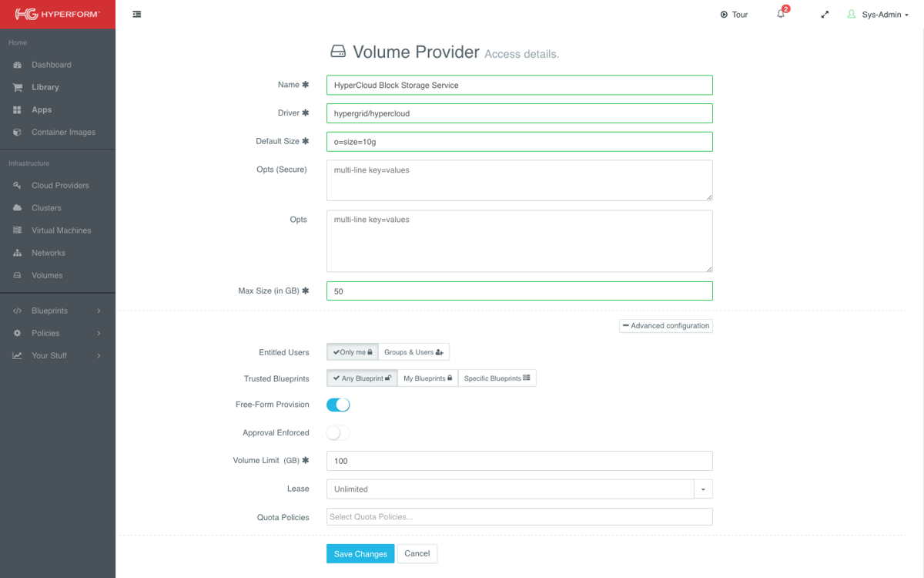The image size is (924, 578).
Task: Disable the Free-Form Provision toggle
Action: pyautogui.click(x=338, y=405)
